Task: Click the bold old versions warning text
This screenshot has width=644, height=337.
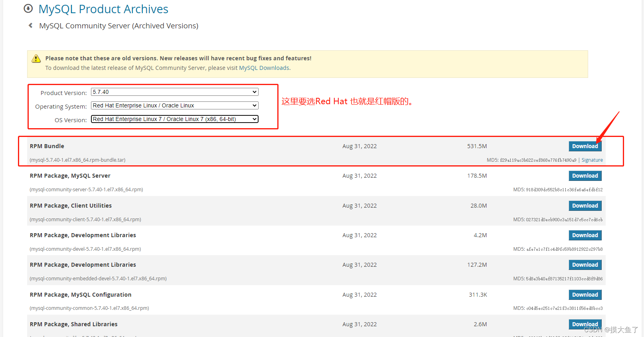Action: click(x=178, y=58)
